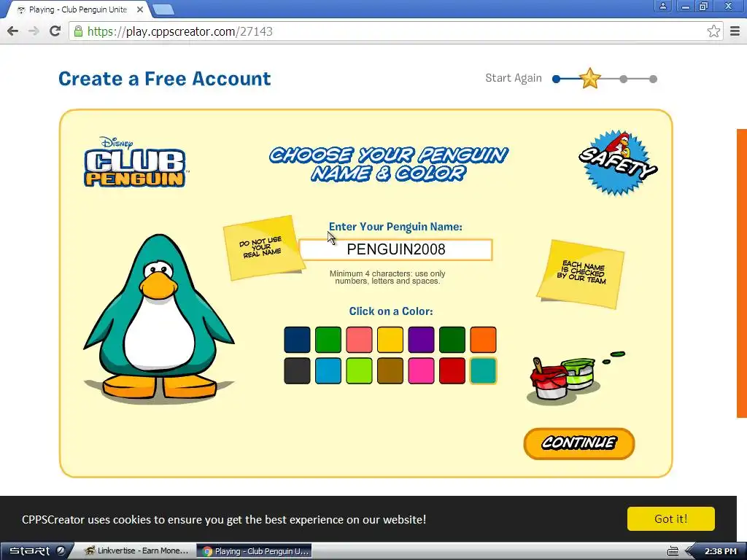Pick the black color swatch
This screenshot has width=747, height=560.
(x=297, y=370)
